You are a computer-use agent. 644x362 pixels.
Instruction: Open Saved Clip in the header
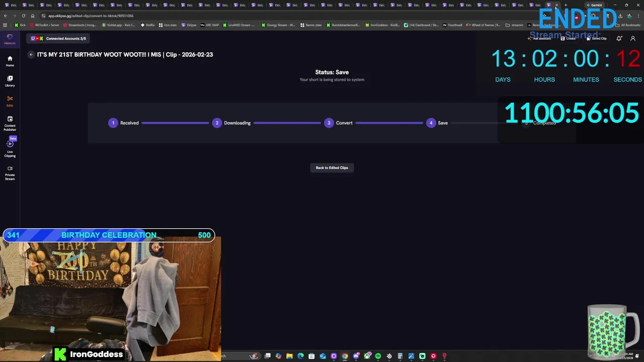(597, 38)
